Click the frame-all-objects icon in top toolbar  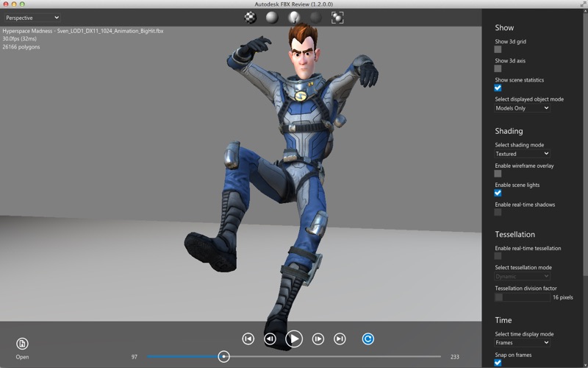tap(337, 18)
